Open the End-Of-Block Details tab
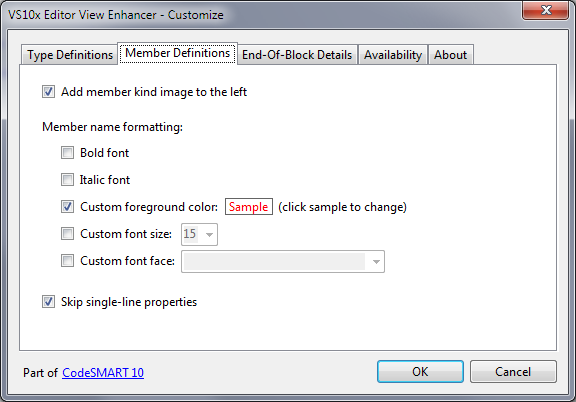This screenshot has width=576, height=402. (x=297, y=55)
